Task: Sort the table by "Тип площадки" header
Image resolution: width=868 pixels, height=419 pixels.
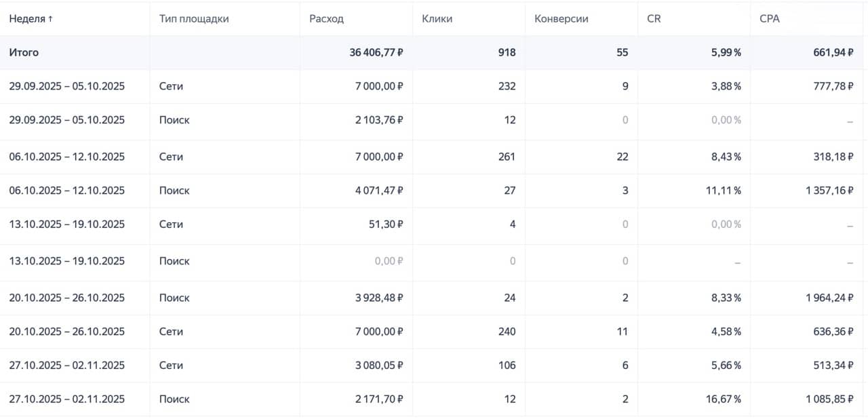Action: [194, 19]
